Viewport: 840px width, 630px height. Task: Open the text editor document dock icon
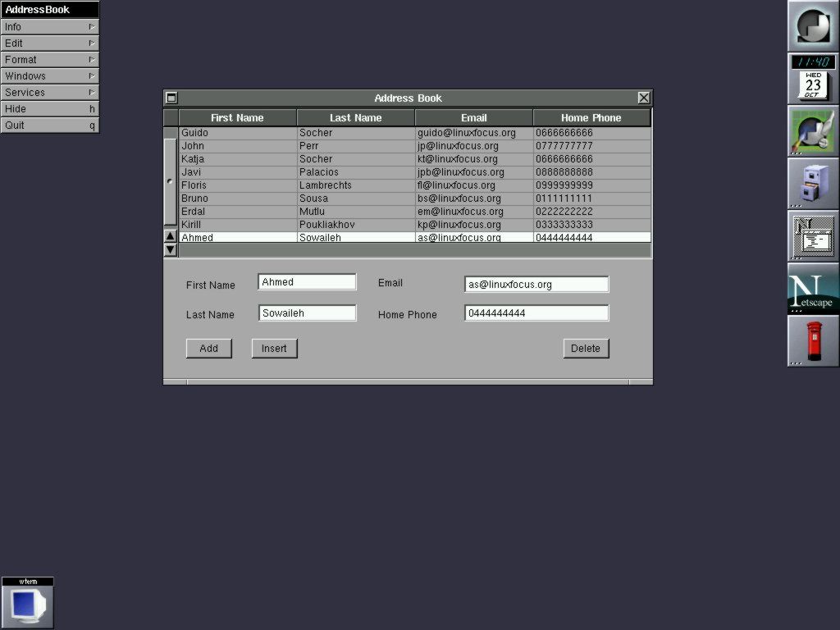[813, 236]
